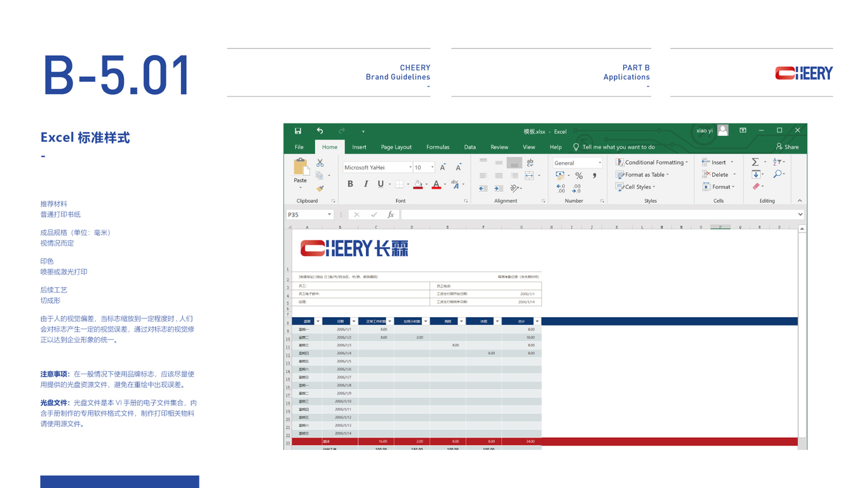
Task: Click the xiao yi account avatar
Action: click(723, 130)
